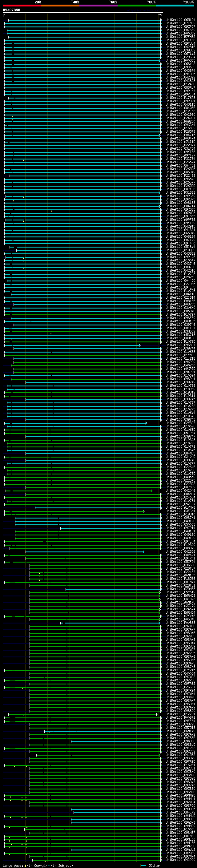Select hit label UniRef100_Q575T3

coord(180,728)
